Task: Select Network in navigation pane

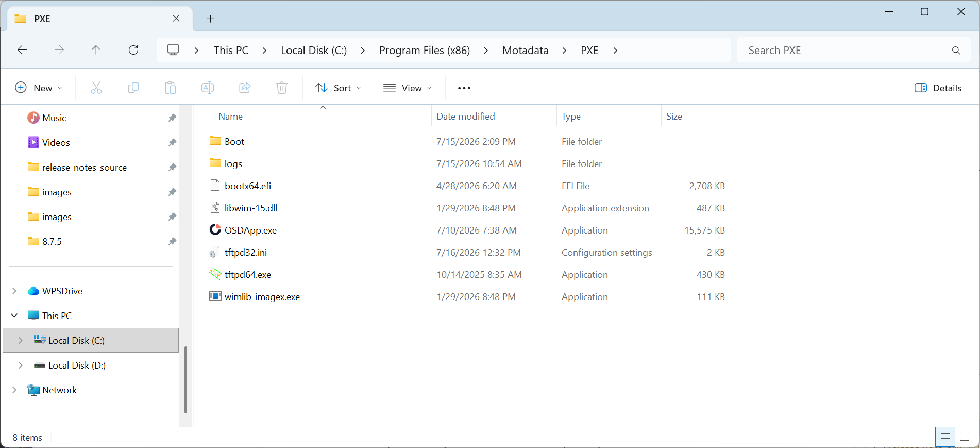Action: [59, 390]
